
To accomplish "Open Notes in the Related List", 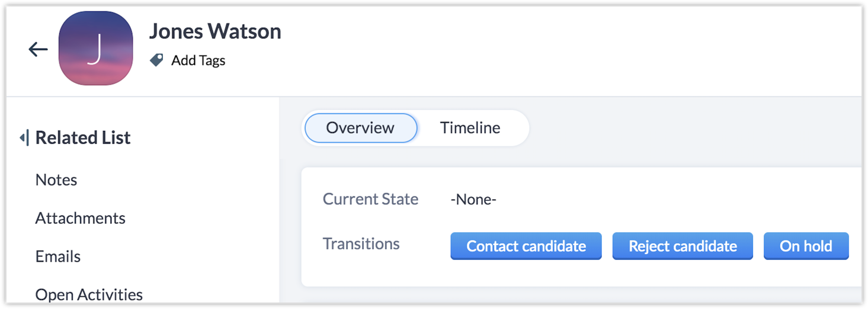I will tap(56, 180).
